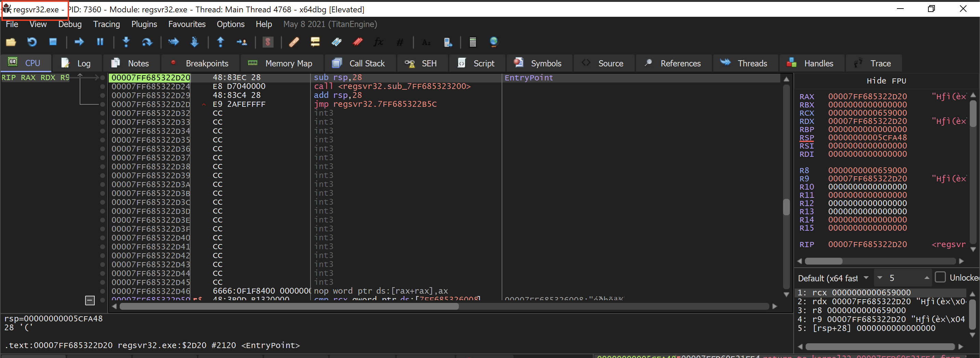Switch to the Memory Map tab
The width and height of the screenshot is (980, 358).
281,63
